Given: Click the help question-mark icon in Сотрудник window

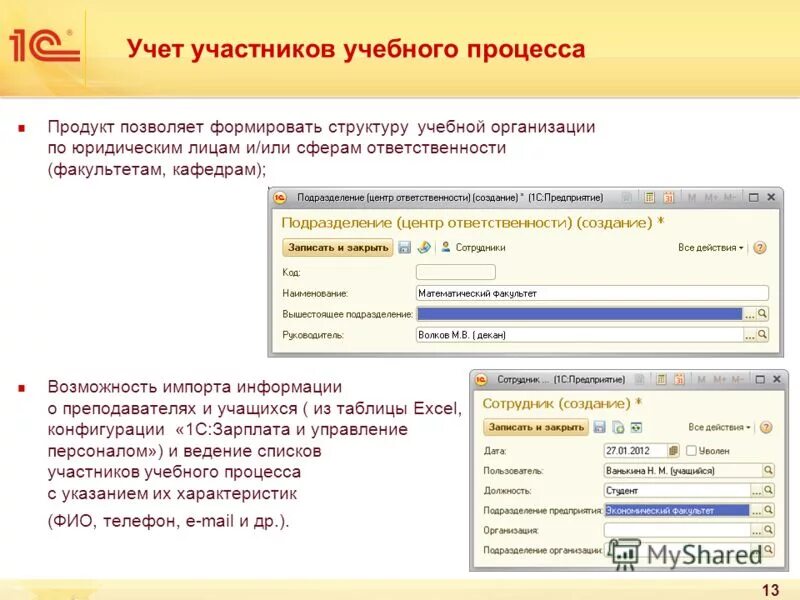Looking at the screenshot, I should (x=765, y=428).
